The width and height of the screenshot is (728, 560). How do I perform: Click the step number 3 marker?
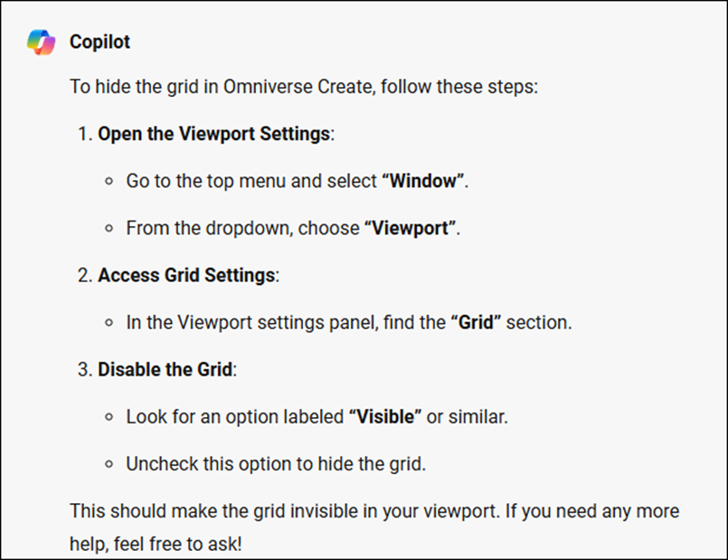[x=85, y=370]
